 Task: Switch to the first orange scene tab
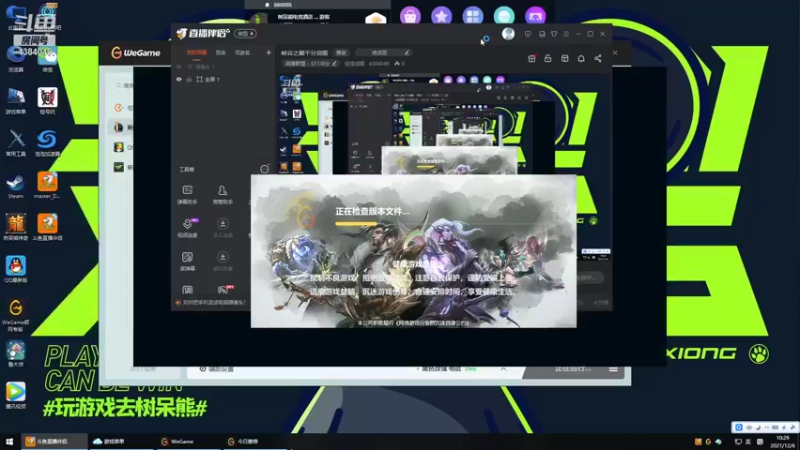[x=196, y=53]
